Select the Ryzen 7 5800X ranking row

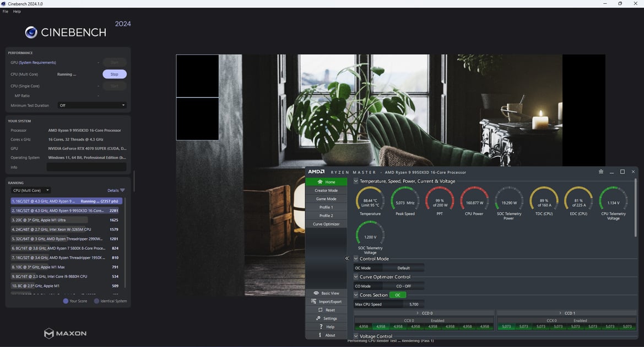click(67, 248)
